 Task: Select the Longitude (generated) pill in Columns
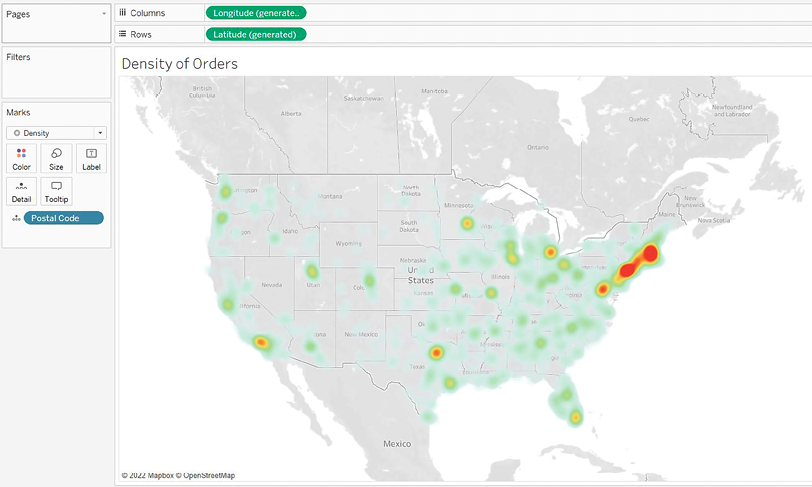coord(256,13)
